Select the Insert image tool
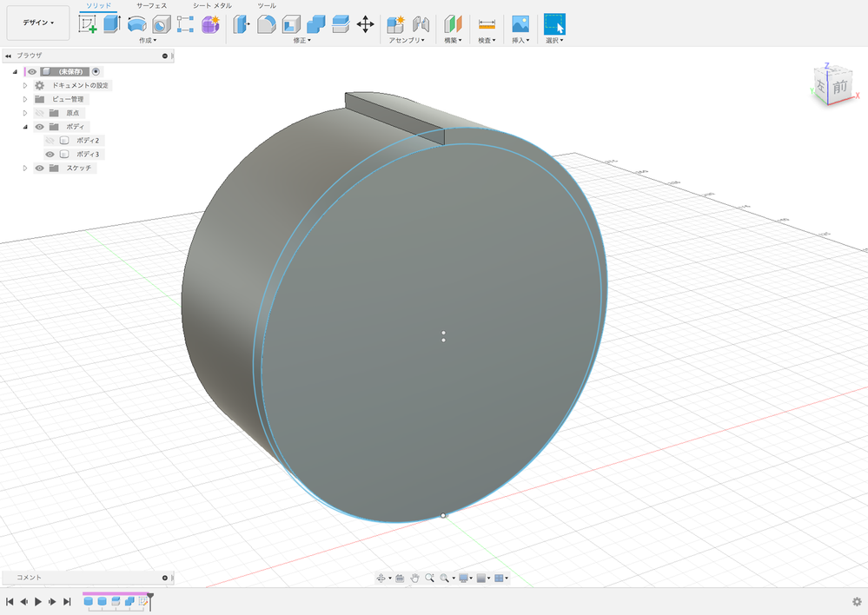 click(x=520, y=24)
